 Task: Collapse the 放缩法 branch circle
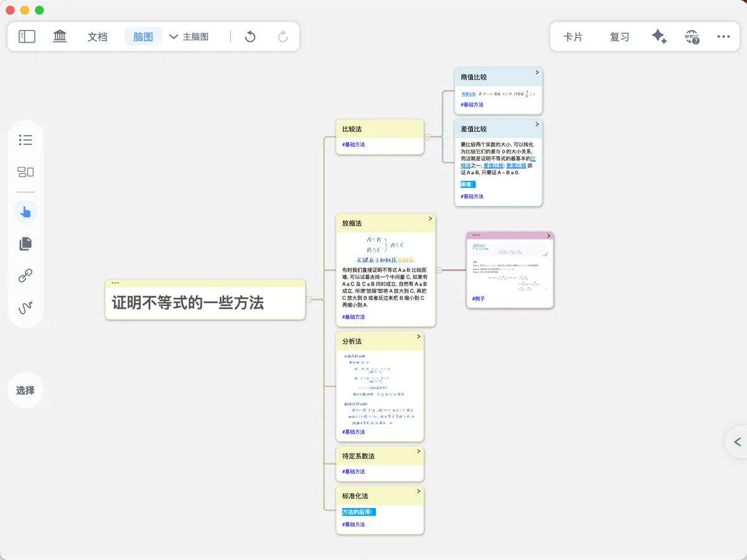[439, 270]
